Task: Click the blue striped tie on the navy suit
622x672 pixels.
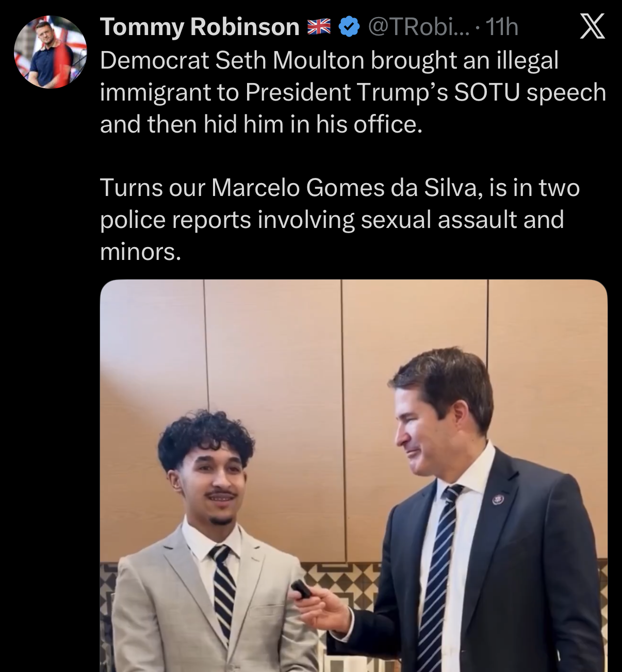Action: pos(438,578)
